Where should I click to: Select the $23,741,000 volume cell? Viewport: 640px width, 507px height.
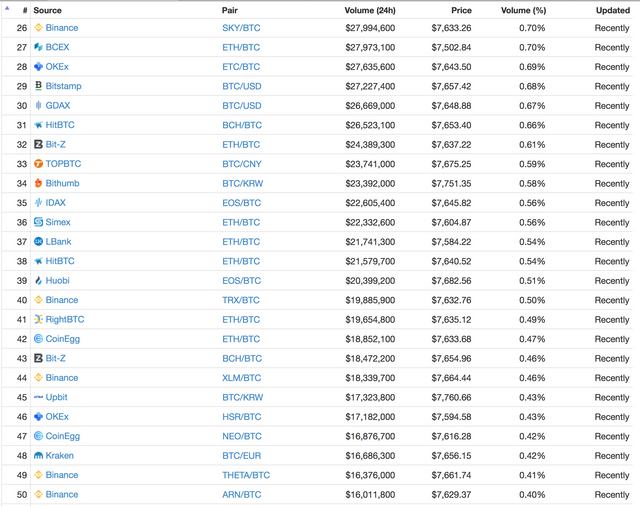coord(370,164)
